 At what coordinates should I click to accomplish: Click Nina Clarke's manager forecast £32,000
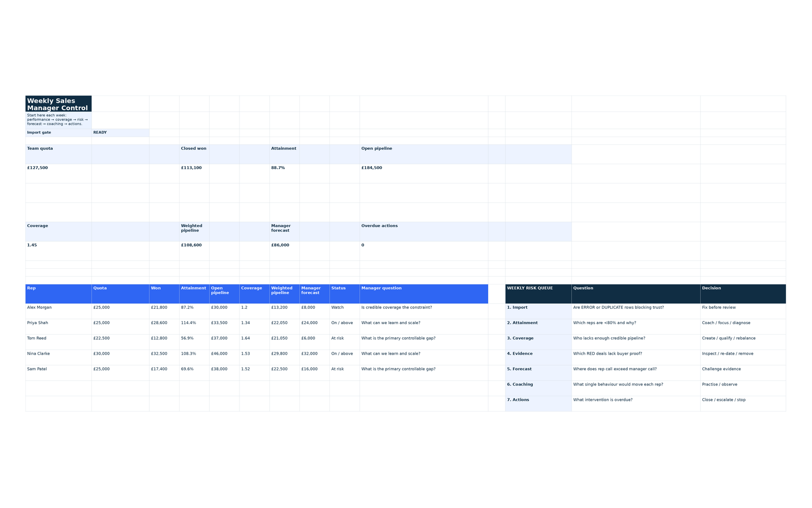(315, 358)
